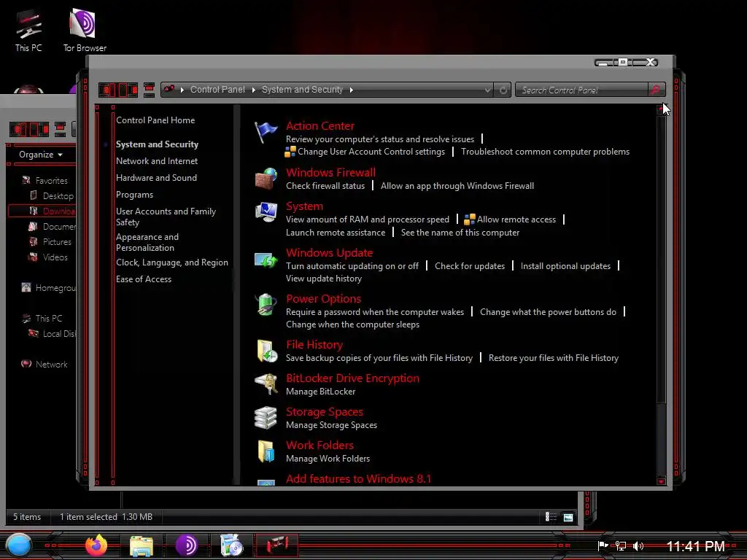747x560 pixels.
Task: Click the System computer monitor icon
Action: 266,212
